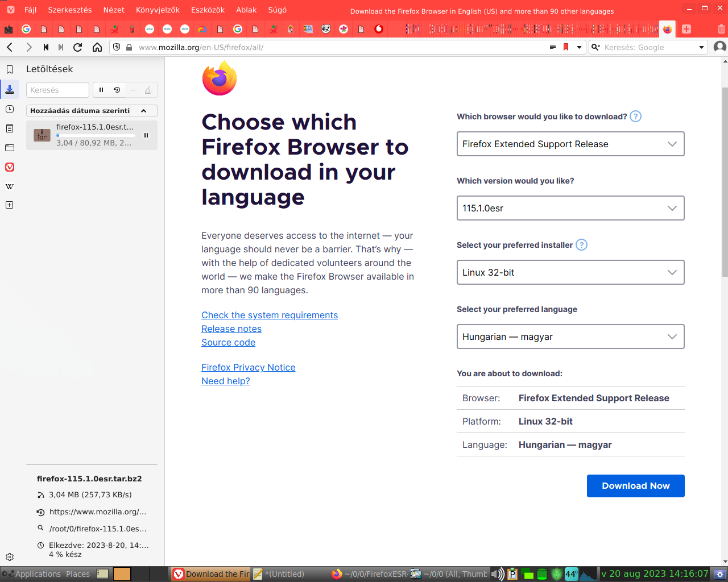Open the Notes panel
728x582 pixels.
coord(10,128)
